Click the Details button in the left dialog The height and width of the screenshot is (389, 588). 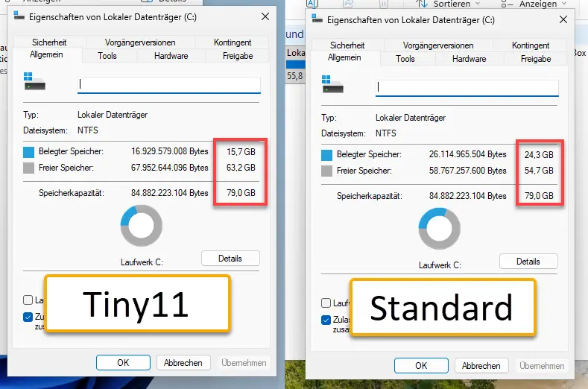[230, 259]
